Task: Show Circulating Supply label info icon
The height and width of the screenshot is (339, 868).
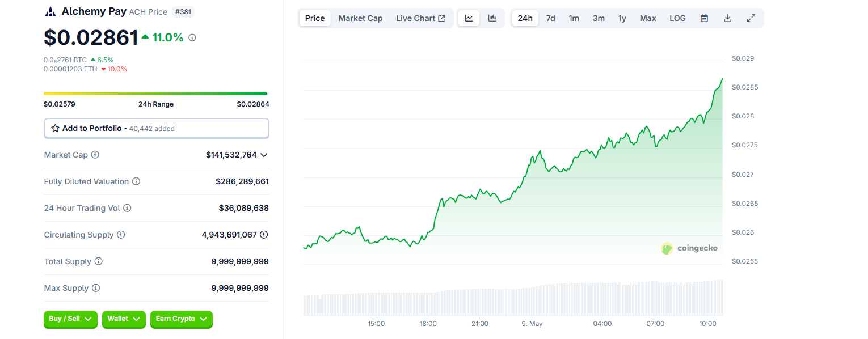Action: pyautogui.click(x=121, y=235)
